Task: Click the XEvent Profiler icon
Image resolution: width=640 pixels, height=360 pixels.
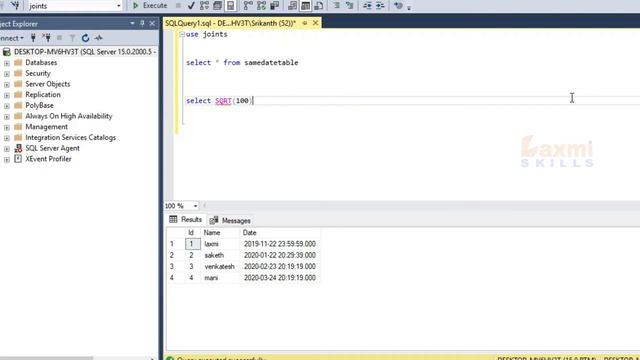Action: pyautogui.click(x=18, y=159)
